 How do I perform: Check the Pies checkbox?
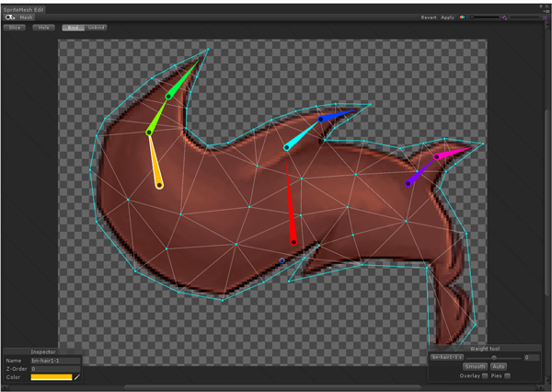507,375
